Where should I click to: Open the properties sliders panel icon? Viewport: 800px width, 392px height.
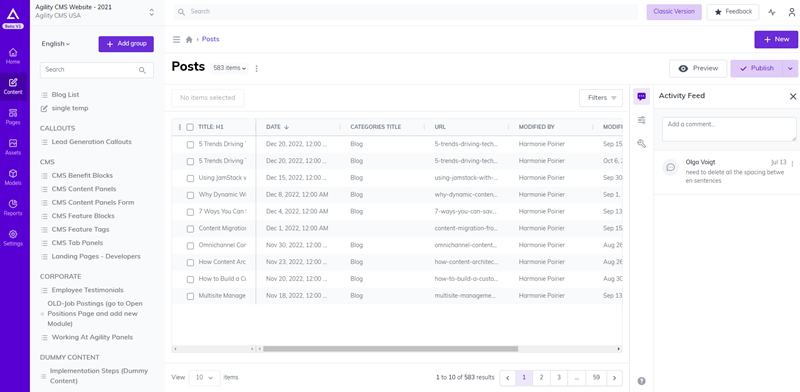(641, 120)
